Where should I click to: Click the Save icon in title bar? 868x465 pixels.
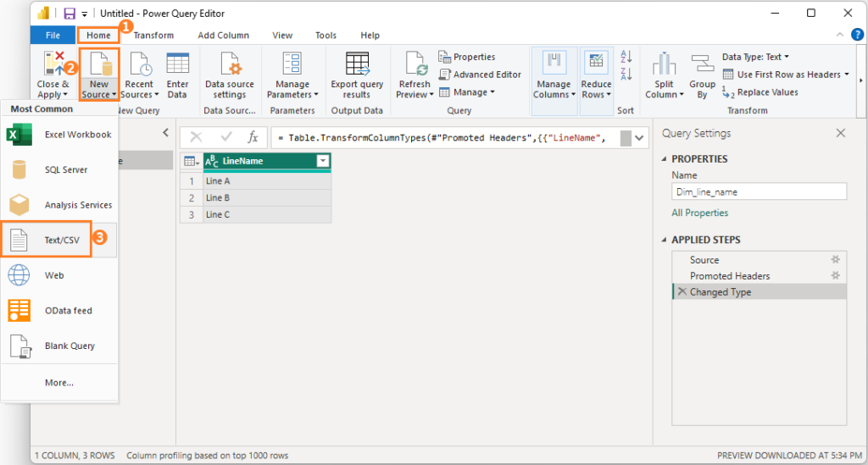coord(70,14)
